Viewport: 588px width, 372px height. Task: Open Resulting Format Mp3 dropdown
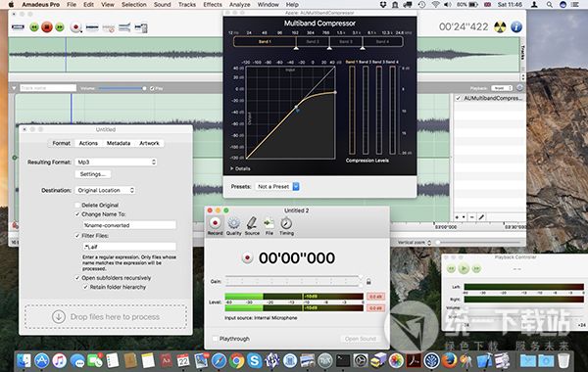pyautogui.click(x=116, y=162)
